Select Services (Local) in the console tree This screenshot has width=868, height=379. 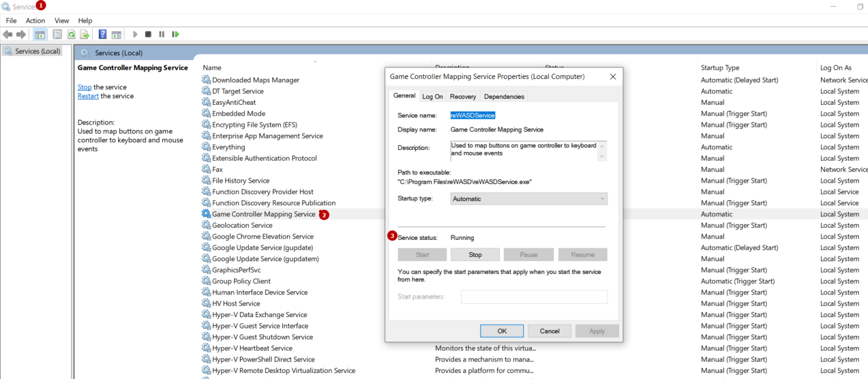[37, 51]
